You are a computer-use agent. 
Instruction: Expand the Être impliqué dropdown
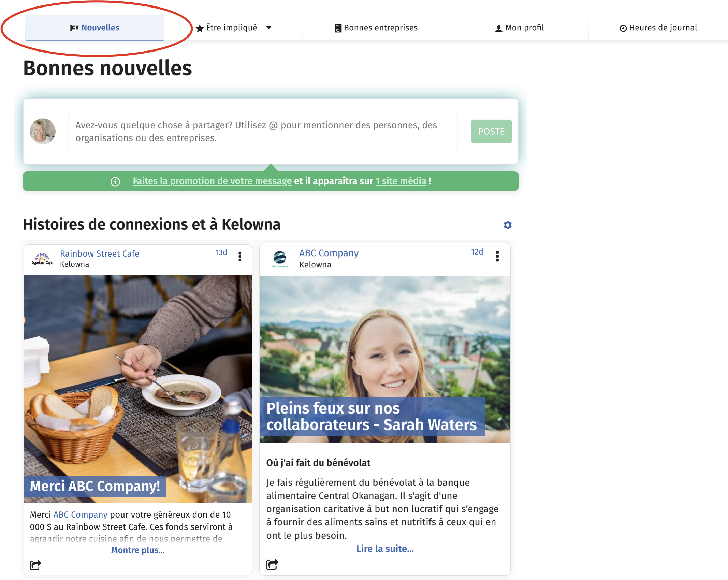(269, 28)
